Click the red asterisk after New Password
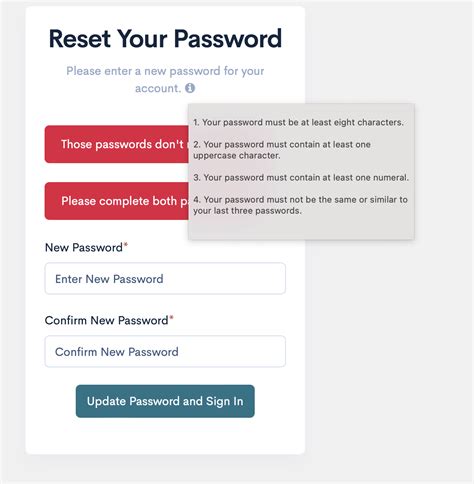 tap(126, 245)
